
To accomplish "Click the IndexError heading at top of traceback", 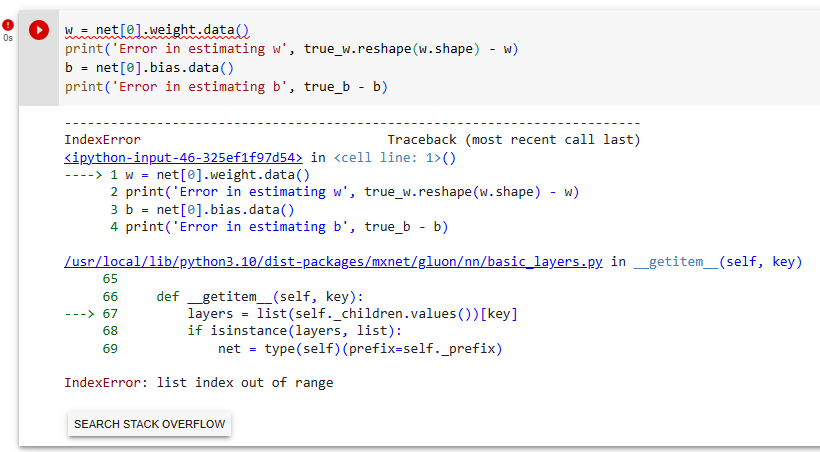I will click(102, 140).
